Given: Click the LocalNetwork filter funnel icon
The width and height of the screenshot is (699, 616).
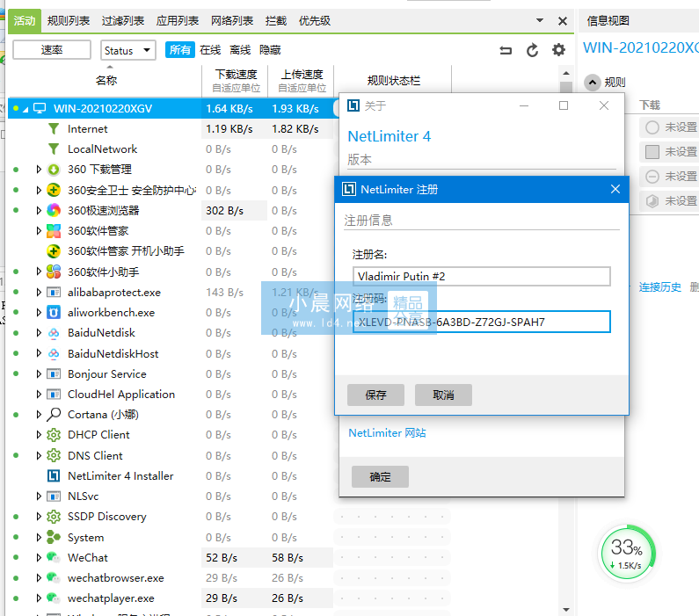Looking at the screenshot, I should tap(54, 149).
